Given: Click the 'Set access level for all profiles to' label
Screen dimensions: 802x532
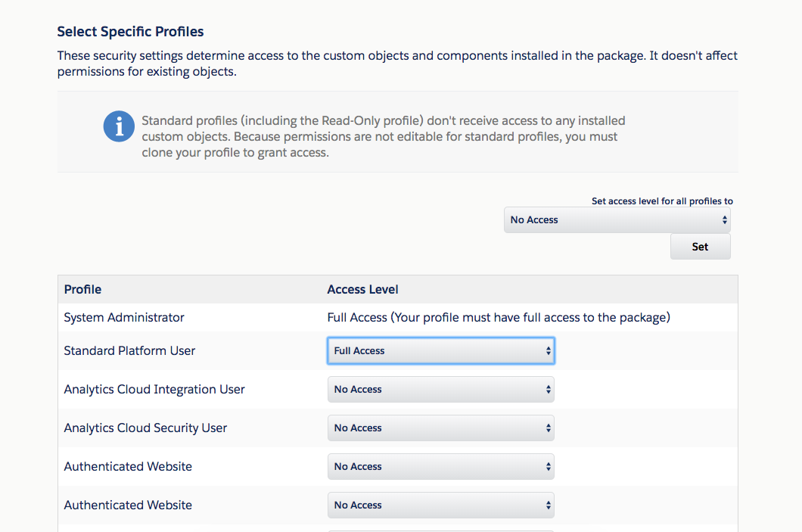Looking at the screenshot, I should (x=662, y=201).
